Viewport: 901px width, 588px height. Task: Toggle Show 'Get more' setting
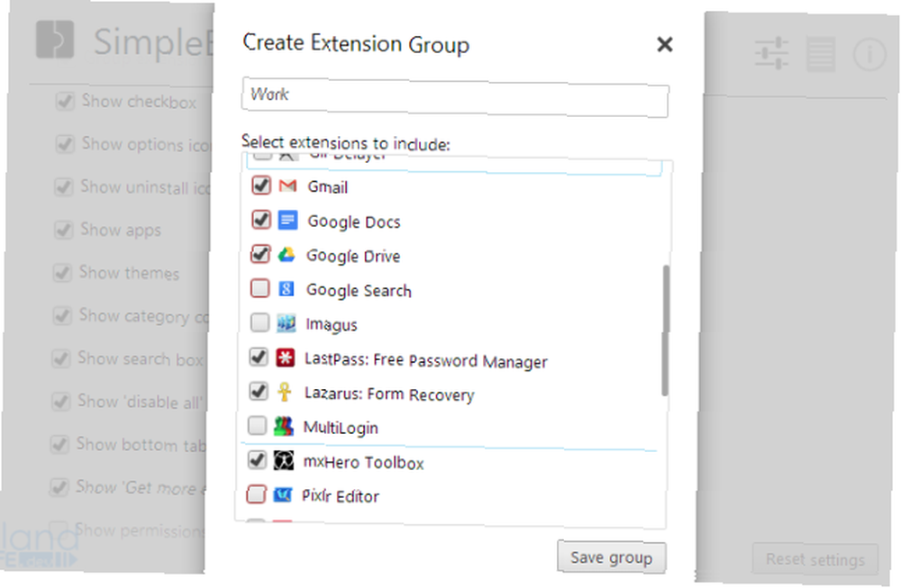pos(59,487)
